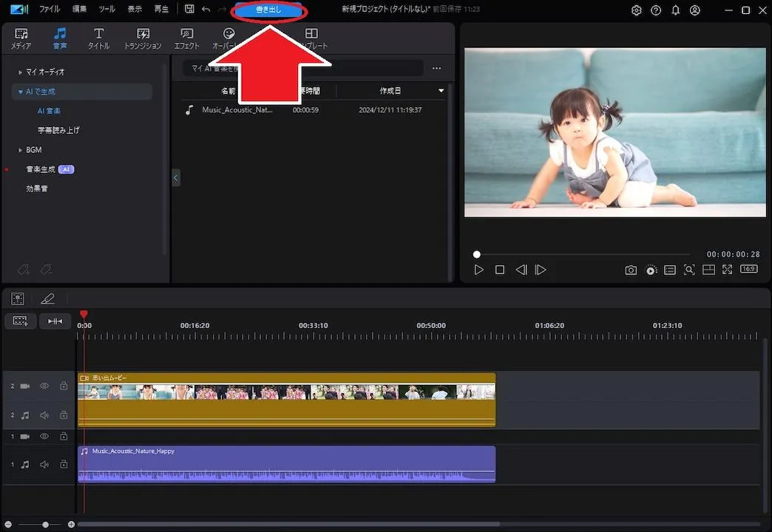Switch to the タイトル tab
The image size is (772, 532).
point(98,37)
